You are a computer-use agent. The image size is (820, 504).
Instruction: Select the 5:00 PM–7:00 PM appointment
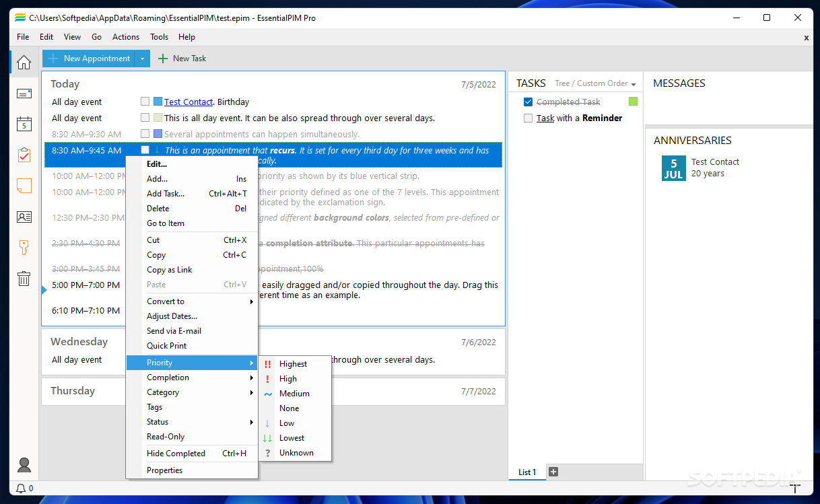point(86,285)
